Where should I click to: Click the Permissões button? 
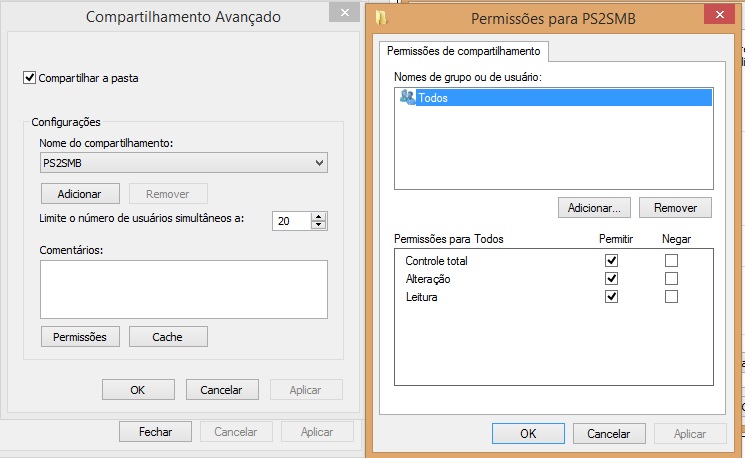pos(80,336)
